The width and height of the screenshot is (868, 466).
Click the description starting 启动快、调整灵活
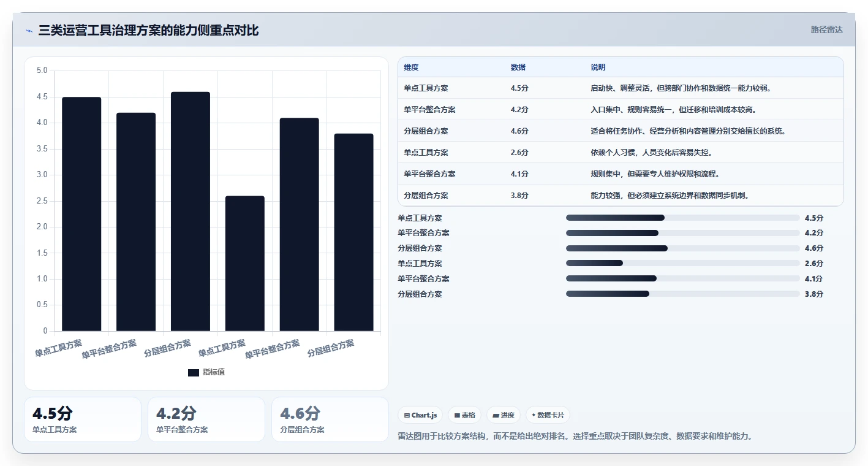(681, 88)
